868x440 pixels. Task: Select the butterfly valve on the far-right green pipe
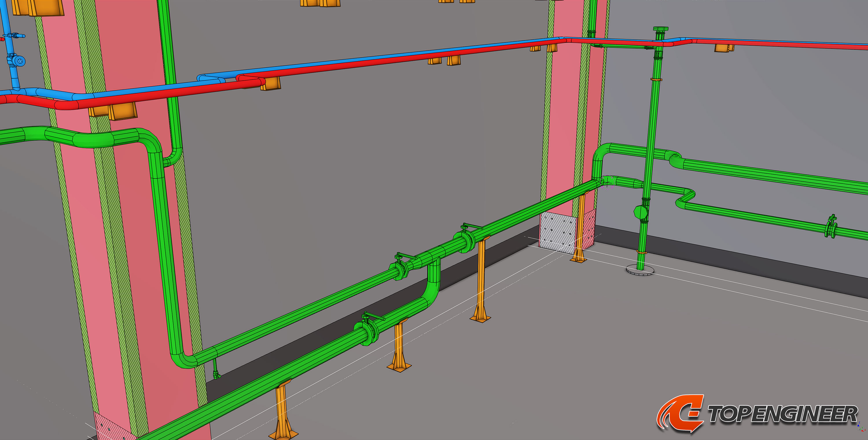831,227
